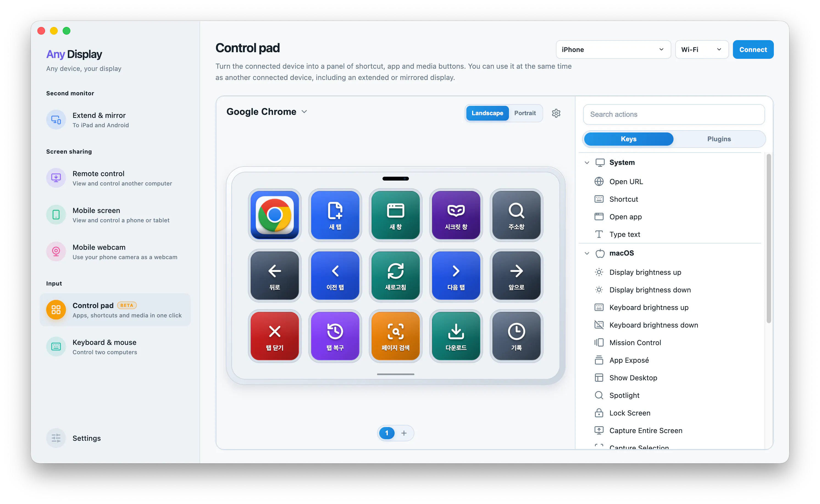Open Remote control section
Viewport: 820px width, 504px height.
coord(115,178)
